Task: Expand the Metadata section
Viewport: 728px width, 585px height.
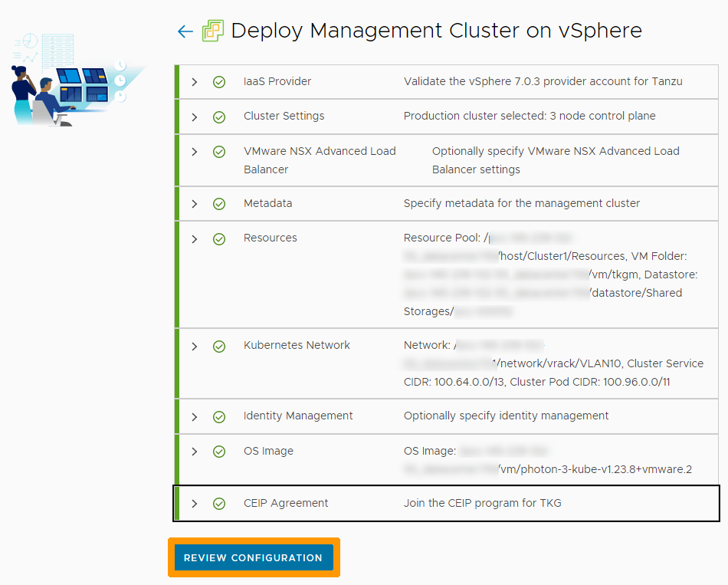Action: click(195, 204)
